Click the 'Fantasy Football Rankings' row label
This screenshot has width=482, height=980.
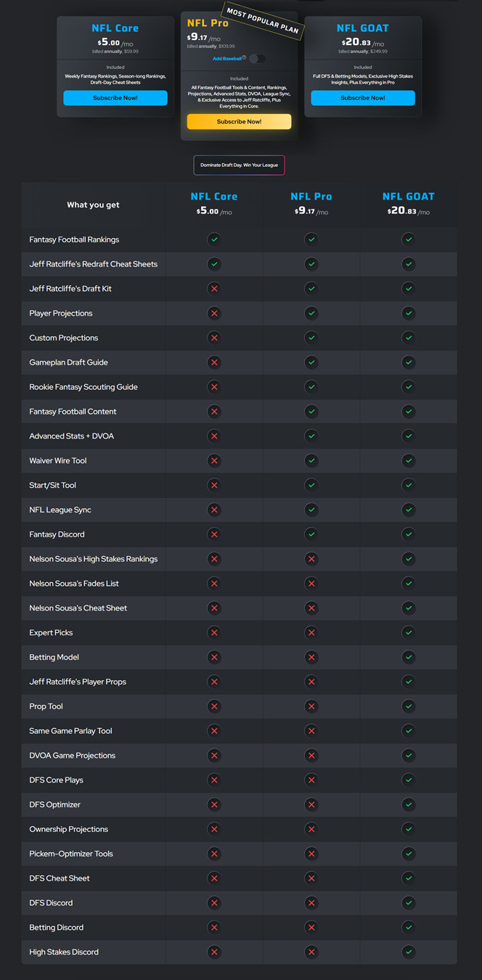tap(74, 240)
